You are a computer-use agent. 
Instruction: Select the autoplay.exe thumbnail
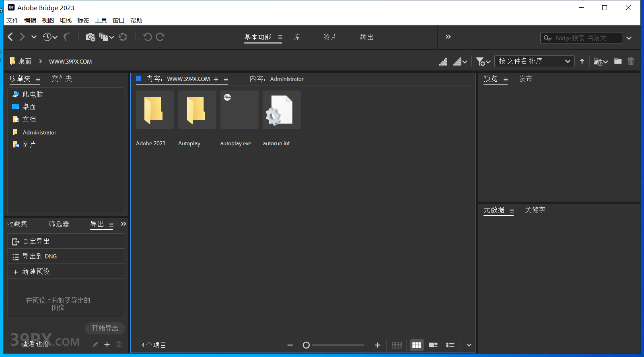[239, 109]
